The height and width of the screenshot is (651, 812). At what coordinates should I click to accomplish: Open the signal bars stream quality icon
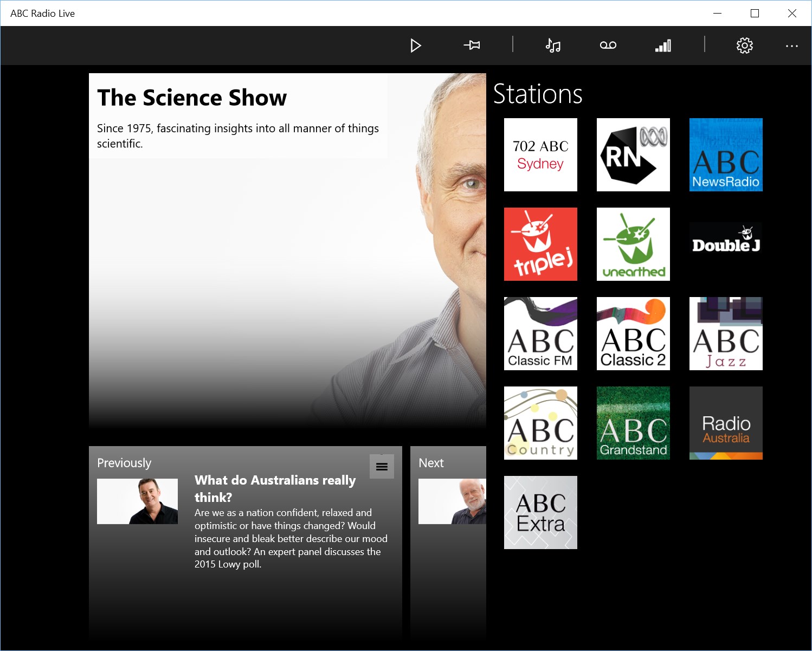pos(663,46)
